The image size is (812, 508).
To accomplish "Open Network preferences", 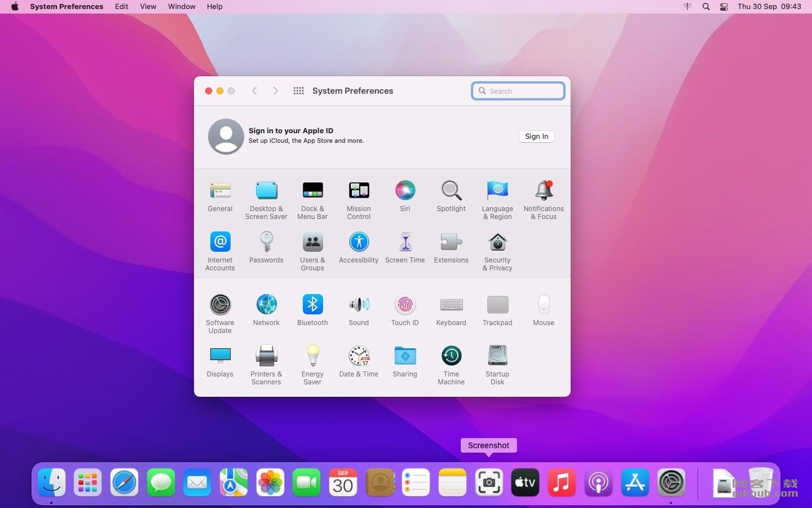I will pyautogui.click(x=266, y=310).
